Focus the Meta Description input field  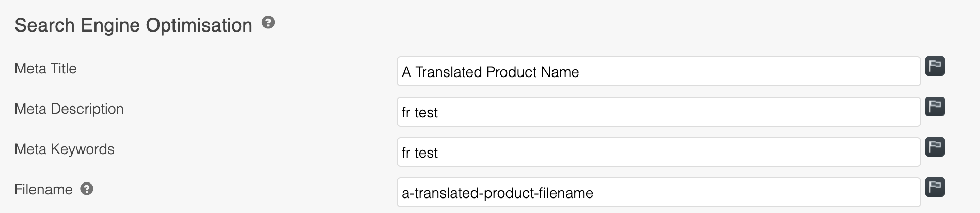[x=658, y=112]
